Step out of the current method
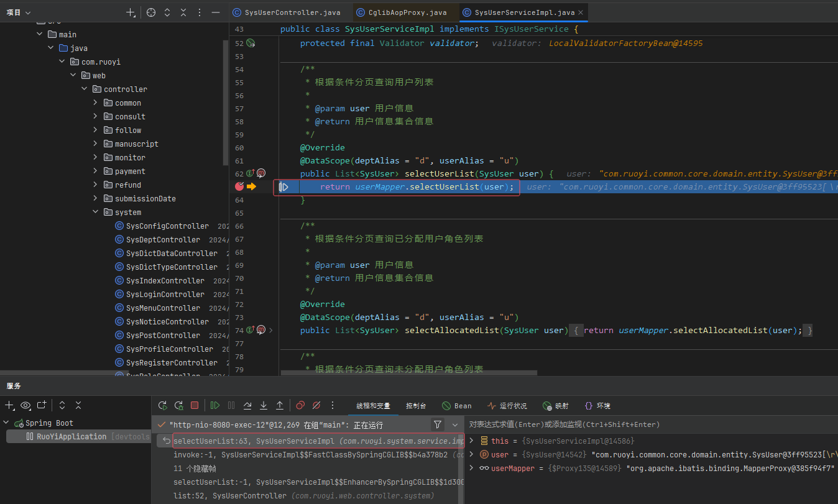838x504 pixels. (280, 405)
